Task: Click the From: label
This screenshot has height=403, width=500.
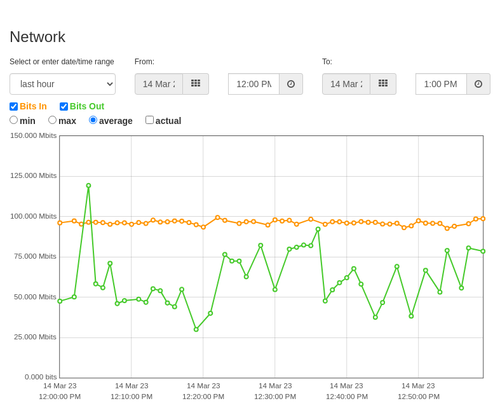Action: [144, 62]
